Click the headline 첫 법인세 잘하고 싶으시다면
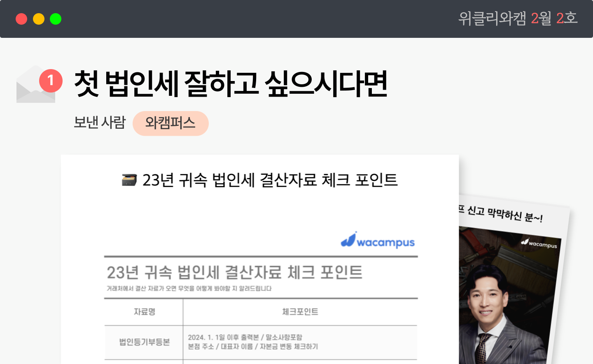This screenshot has width=593, height=364. [231, 84]
